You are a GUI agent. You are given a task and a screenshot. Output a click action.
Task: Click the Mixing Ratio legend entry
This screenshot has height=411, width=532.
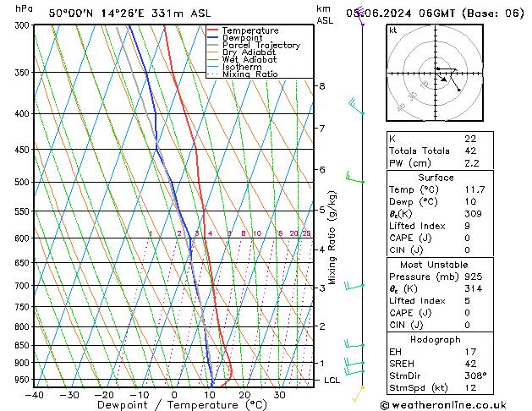pos(250,74)
